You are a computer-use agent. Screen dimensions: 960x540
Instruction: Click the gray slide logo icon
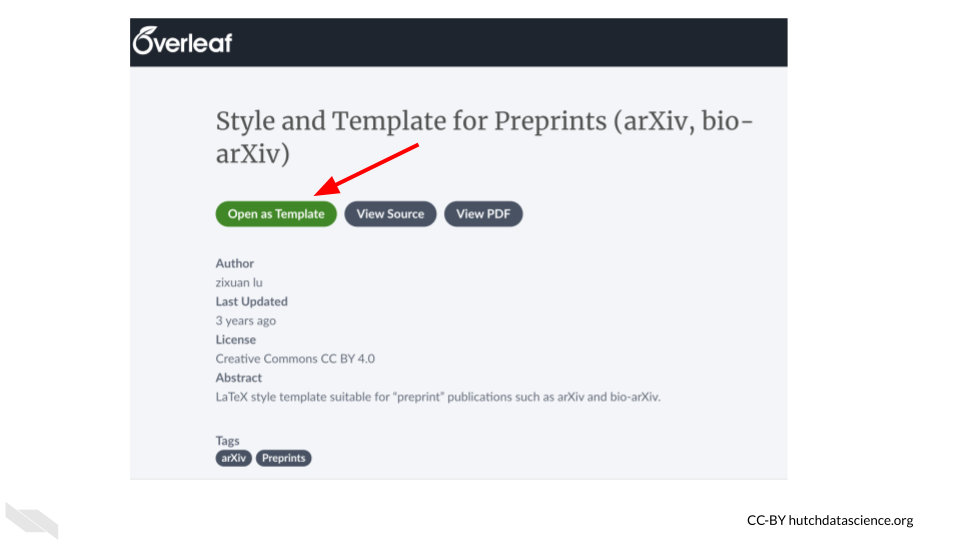[x=32, y=520]
